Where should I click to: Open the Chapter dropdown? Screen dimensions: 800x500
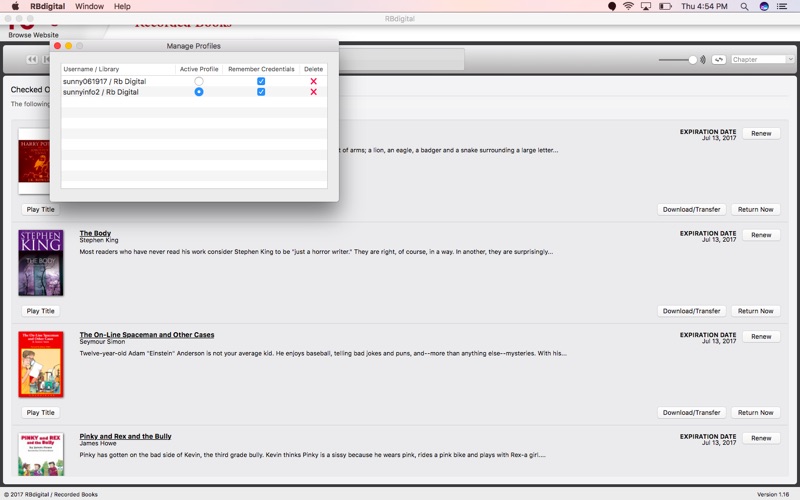click(762, 60)
